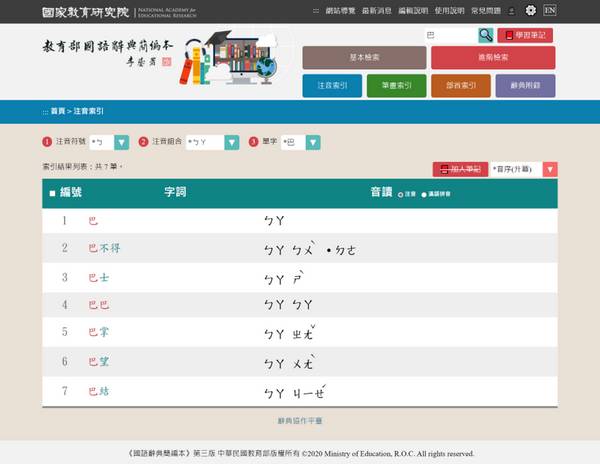Open 編輯說明 in top menu
The width and height of the screenshot is (600, 464).
pyautogui.click(x=413, y=11)
